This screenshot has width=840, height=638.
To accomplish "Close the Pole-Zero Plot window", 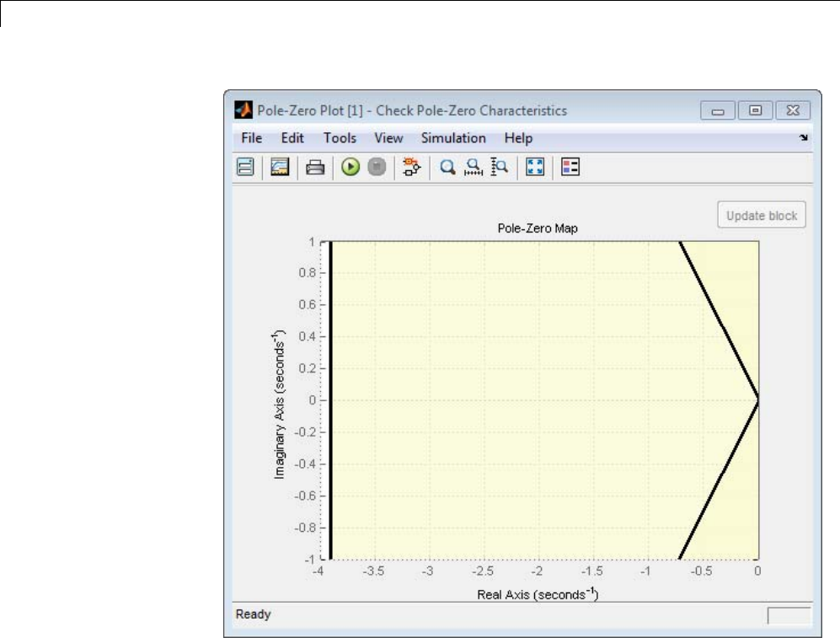I will point(793,110).
